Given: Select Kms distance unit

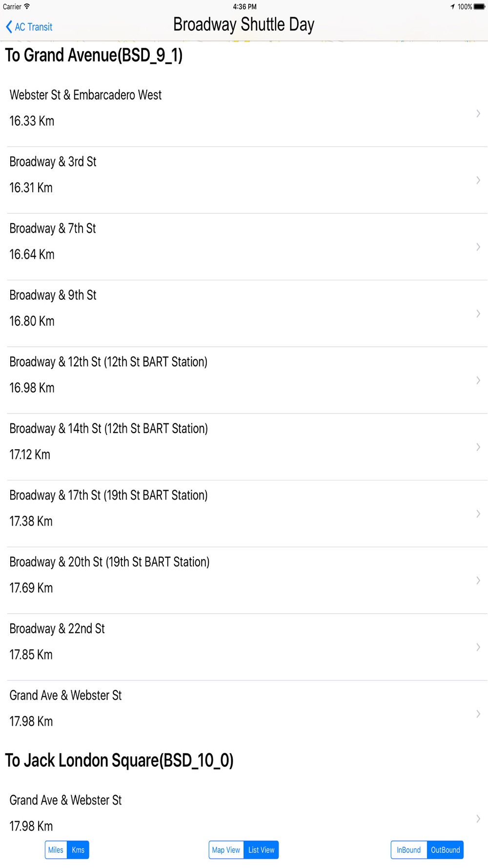Looking at the screenshot, I should pos(78,850).
